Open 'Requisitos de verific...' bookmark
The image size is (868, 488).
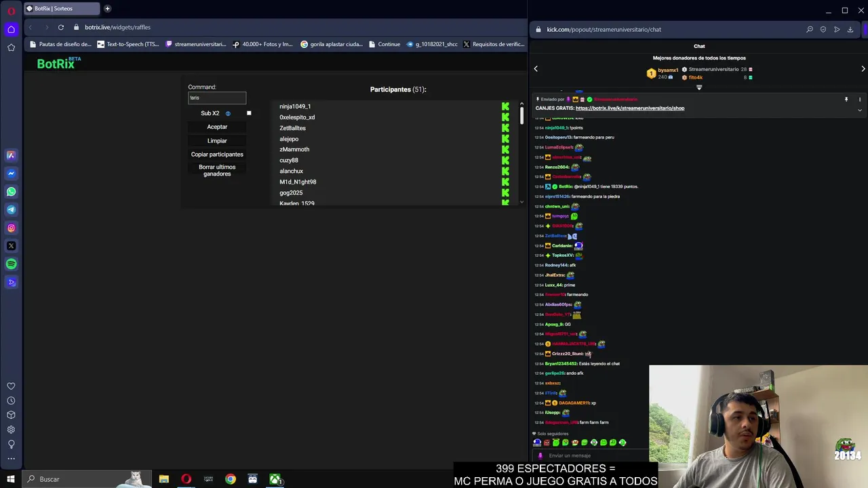[494, 44]
